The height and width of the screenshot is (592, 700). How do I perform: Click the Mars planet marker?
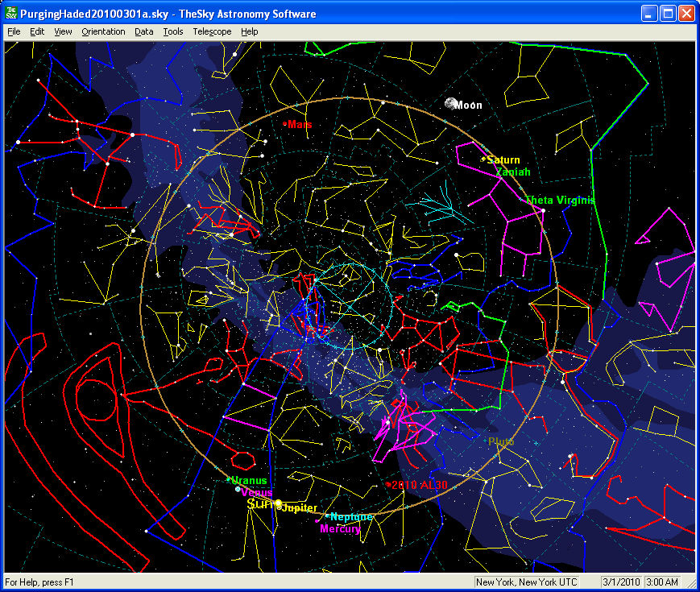click(x=286, y=124)
